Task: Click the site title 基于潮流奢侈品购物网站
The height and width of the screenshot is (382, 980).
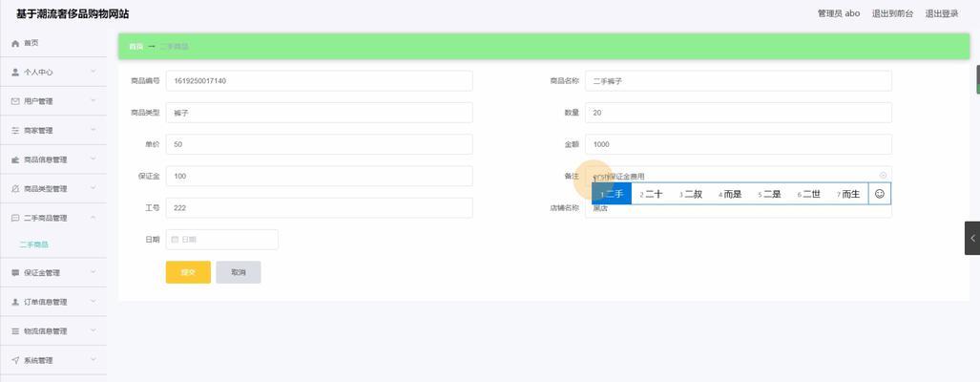Action: tap(73, 13)
